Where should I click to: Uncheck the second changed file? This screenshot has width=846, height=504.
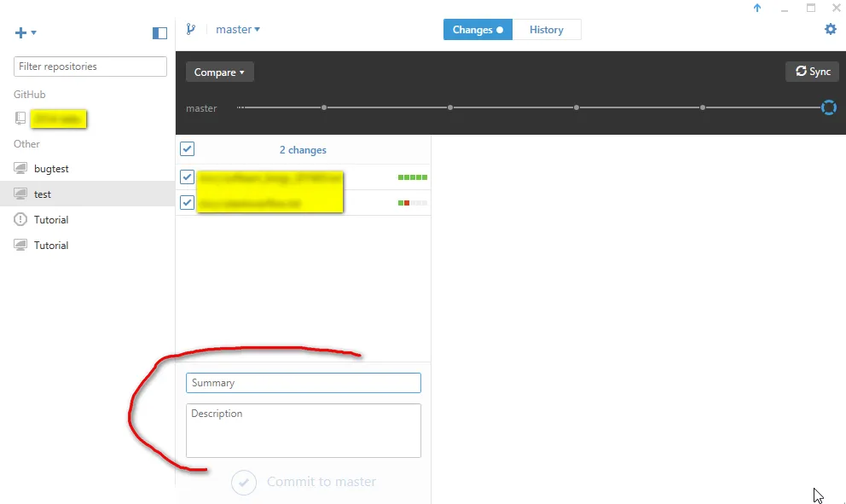[x=187, y=202]
